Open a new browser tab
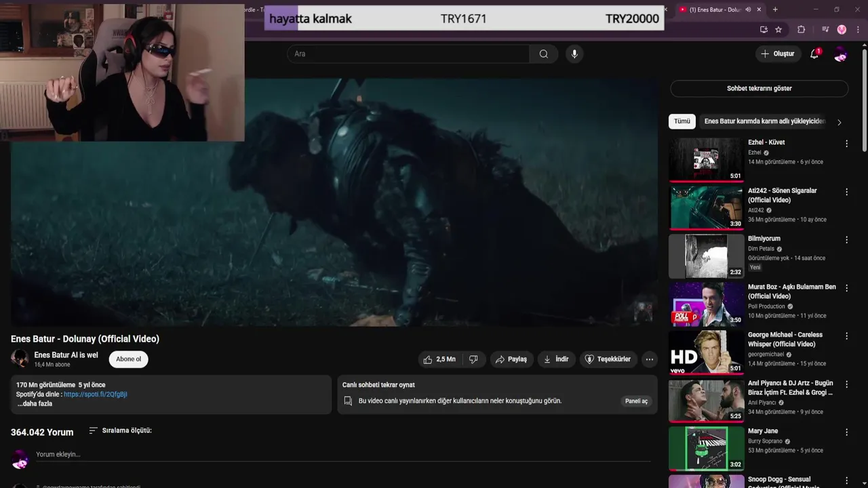 (775, 9)
